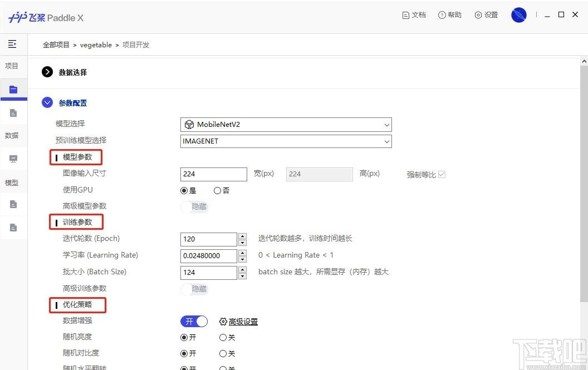Click the Batch Size field 124
Viewport: 588px width, 370px height.
pyautogui.click(x=208, y=273)
